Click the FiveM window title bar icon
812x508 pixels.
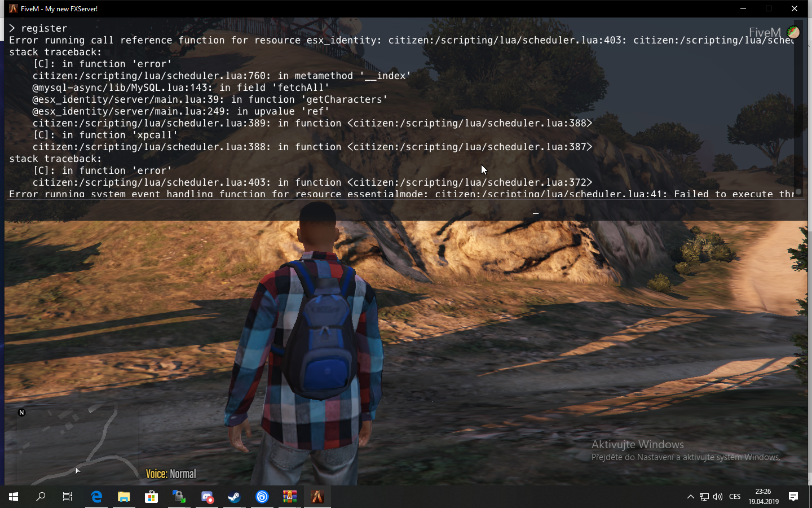click(x=13, y=8)
